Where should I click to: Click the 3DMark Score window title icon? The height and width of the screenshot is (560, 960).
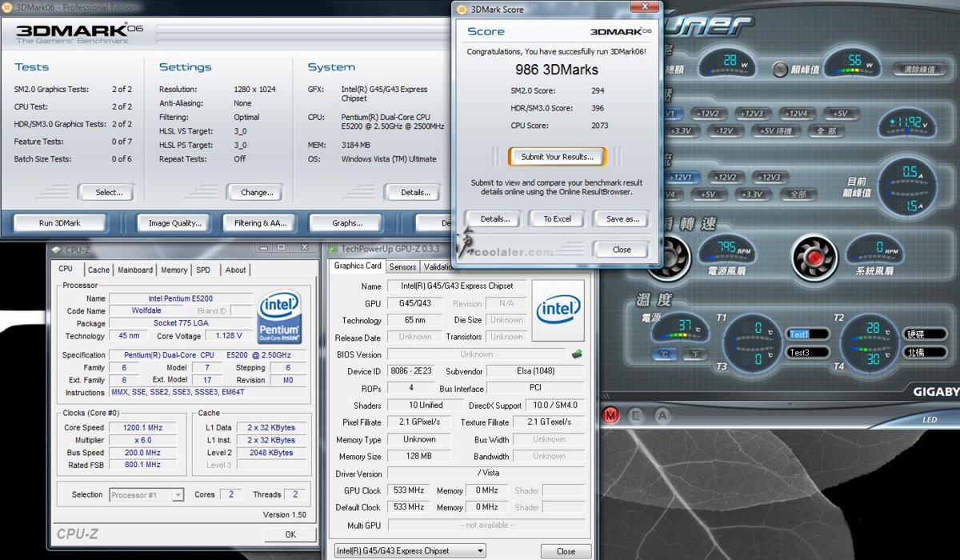coord(462,9)
